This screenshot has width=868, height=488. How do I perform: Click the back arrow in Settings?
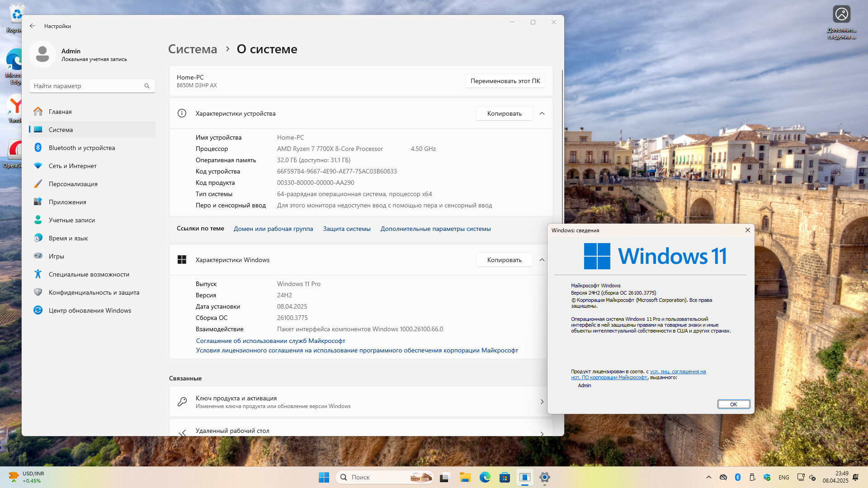(x=33, y=26)
